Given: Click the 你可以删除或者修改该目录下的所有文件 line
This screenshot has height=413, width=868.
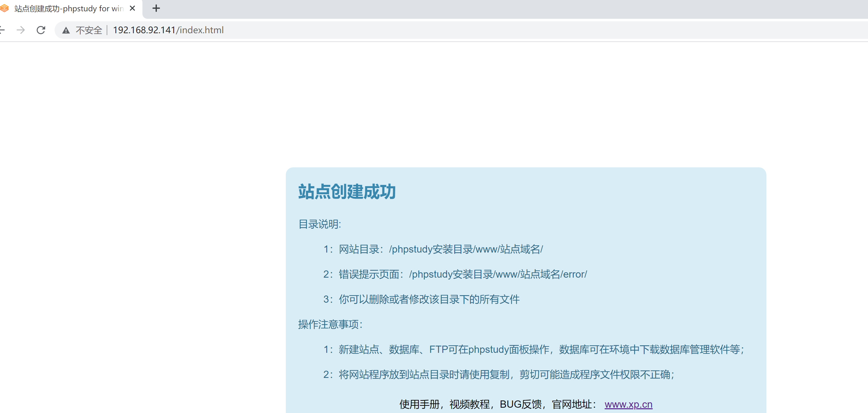Looking at the screenshot, I should tap(422, 299).
